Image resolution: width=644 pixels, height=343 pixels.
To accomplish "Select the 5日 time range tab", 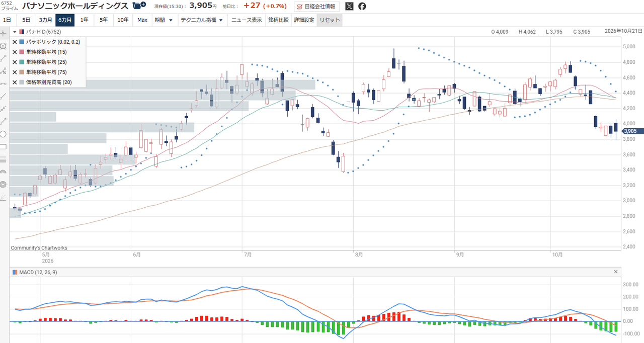I will (26, 20).
